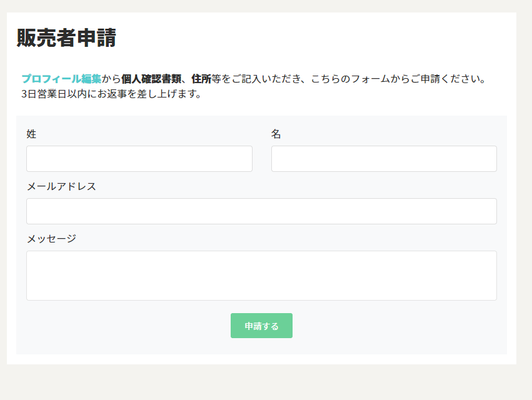Open the プロフィール編集 link

61,79
